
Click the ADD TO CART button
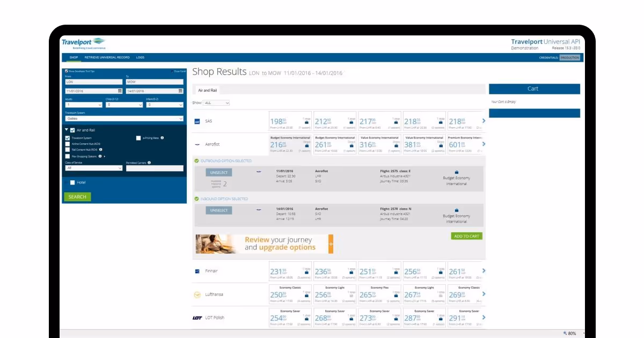(x=466, y=236)
